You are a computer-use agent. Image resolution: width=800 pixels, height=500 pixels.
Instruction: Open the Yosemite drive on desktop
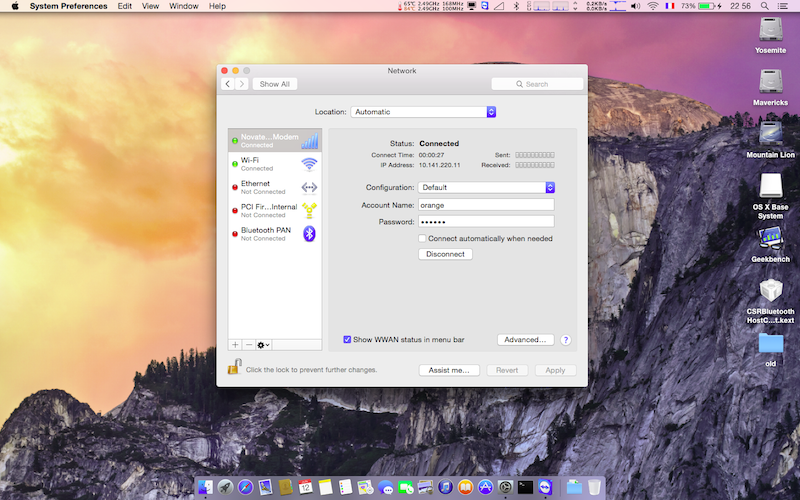(770, 30)
